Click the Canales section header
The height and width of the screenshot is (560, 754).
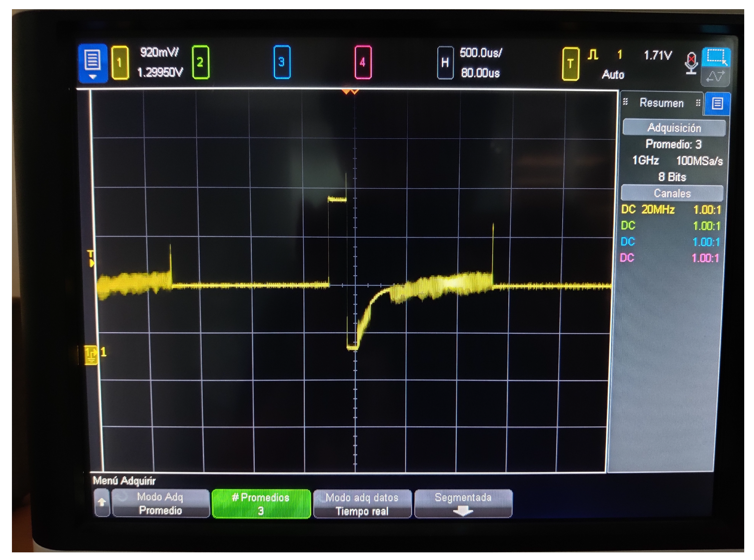672,193
